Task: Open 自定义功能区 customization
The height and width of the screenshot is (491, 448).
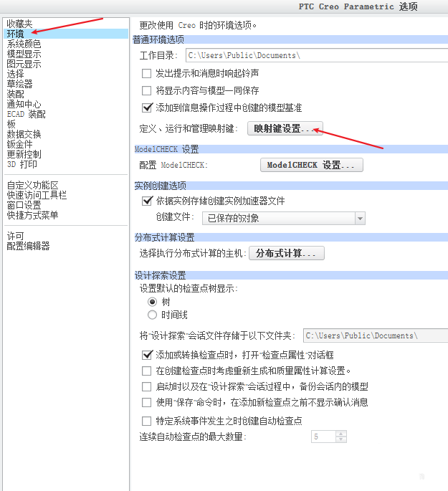Action: pos(32,185)
